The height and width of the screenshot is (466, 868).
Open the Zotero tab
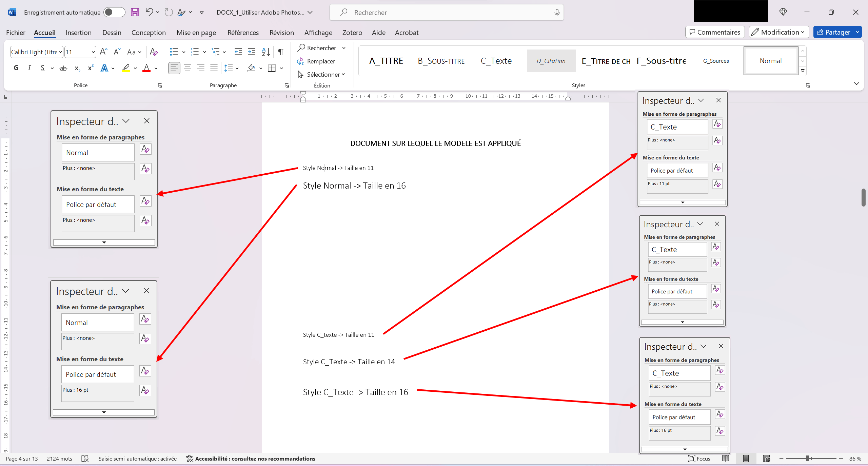pos(352,33)
